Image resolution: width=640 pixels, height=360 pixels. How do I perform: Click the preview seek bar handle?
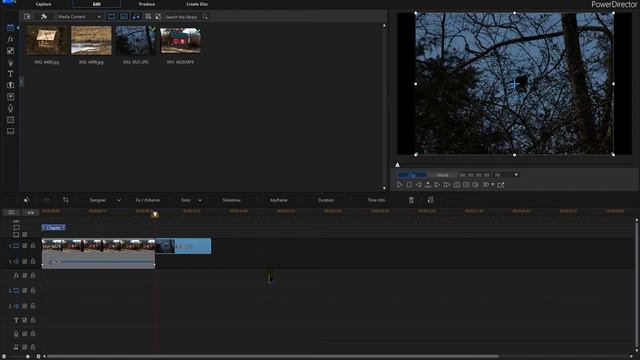tap(397, 165)
